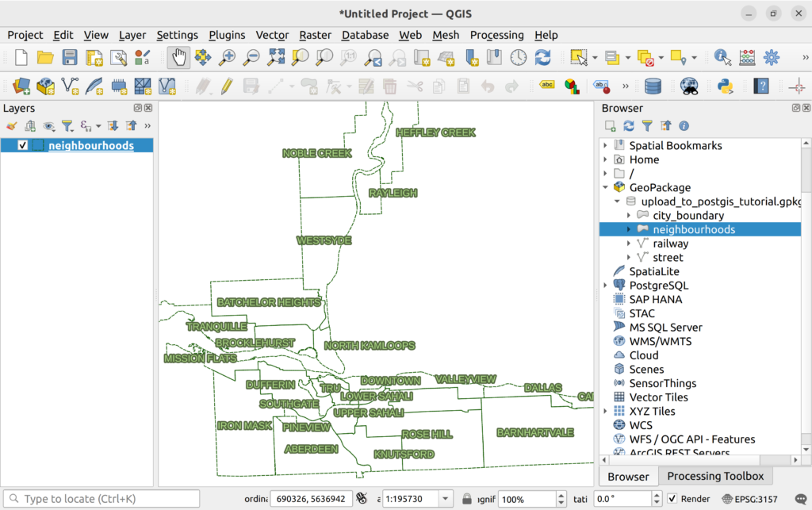Switch to the Processing Toolbox tab
This screenshot has width=812, height=510.
pos(715,476)
